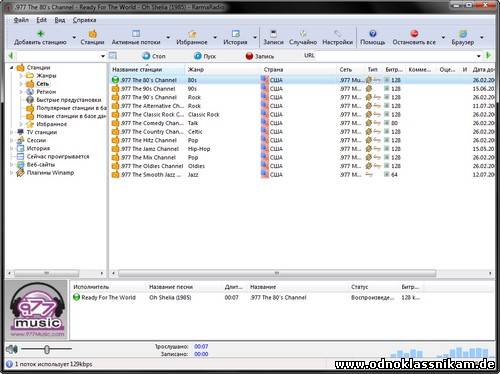
Task: Click the Запись record button
Action: coord(260,56)
